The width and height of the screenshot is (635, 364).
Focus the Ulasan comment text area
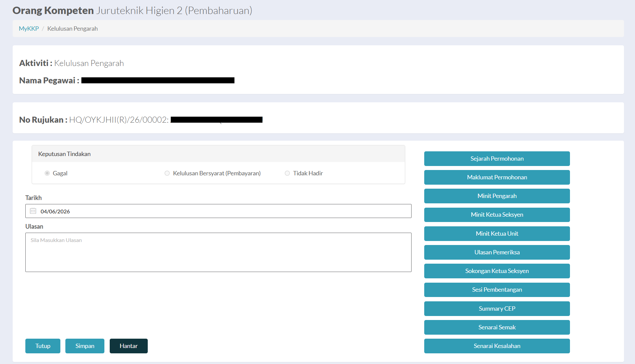coord(218,252)
